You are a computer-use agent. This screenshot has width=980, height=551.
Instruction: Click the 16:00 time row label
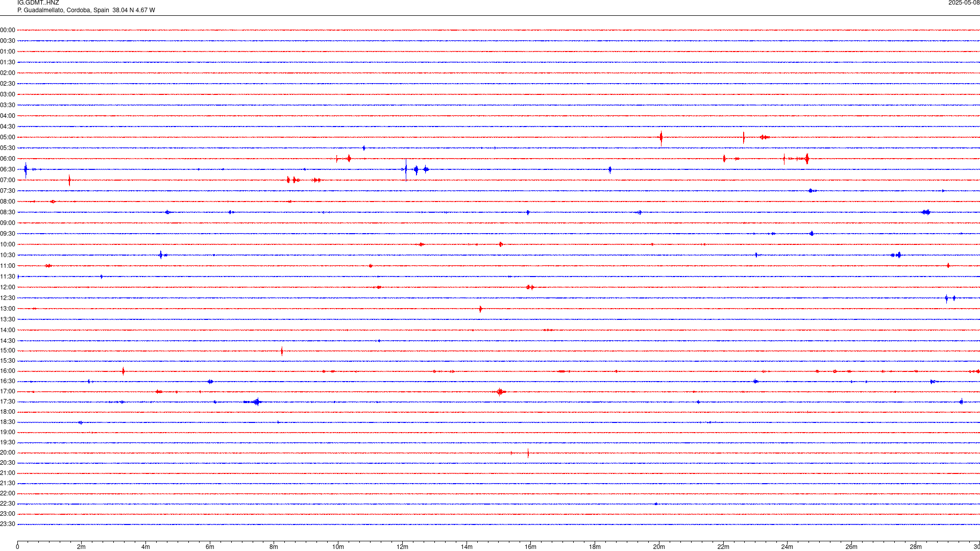(x=8, y=371)
